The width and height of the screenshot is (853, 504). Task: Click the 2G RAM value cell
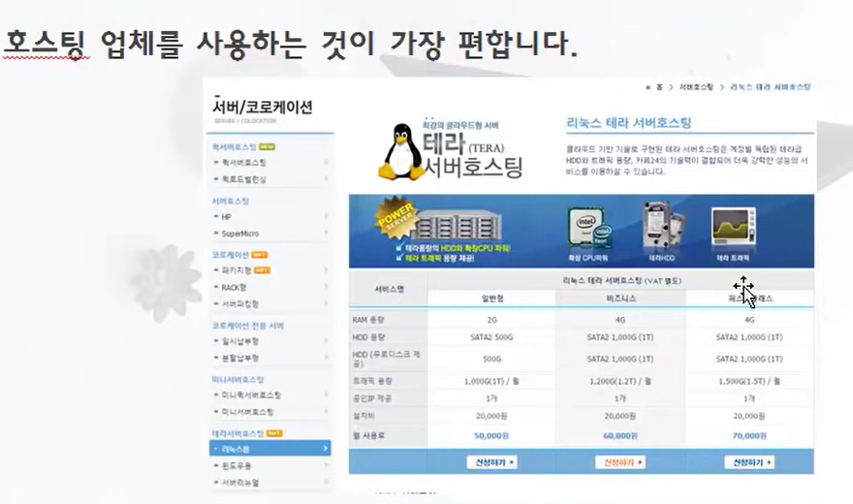tap(491, 320)
